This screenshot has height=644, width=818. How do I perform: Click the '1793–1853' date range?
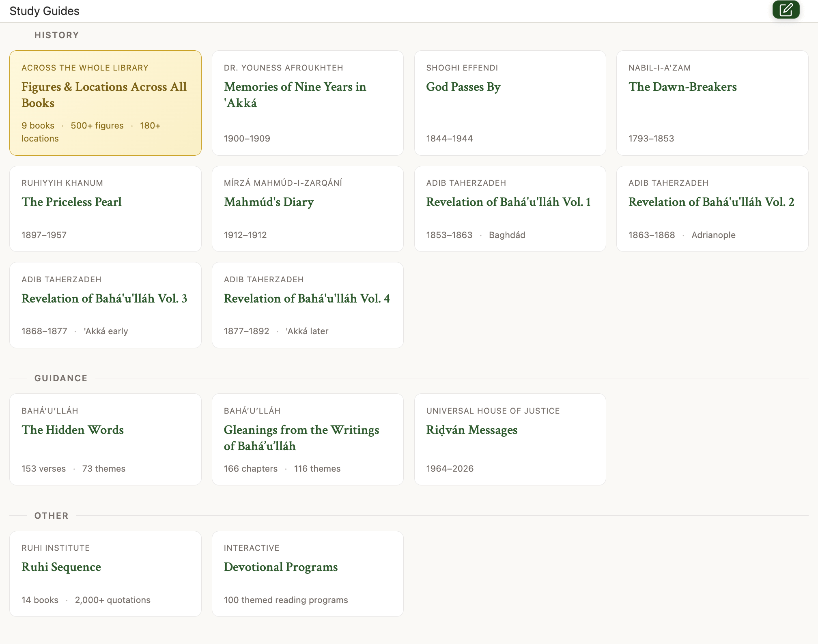click(x=651, y=139)
